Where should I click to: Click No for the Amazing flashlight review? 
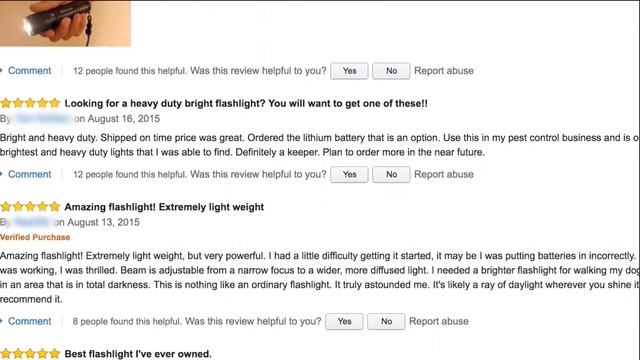pyautogui.click(x=386, y=322)
